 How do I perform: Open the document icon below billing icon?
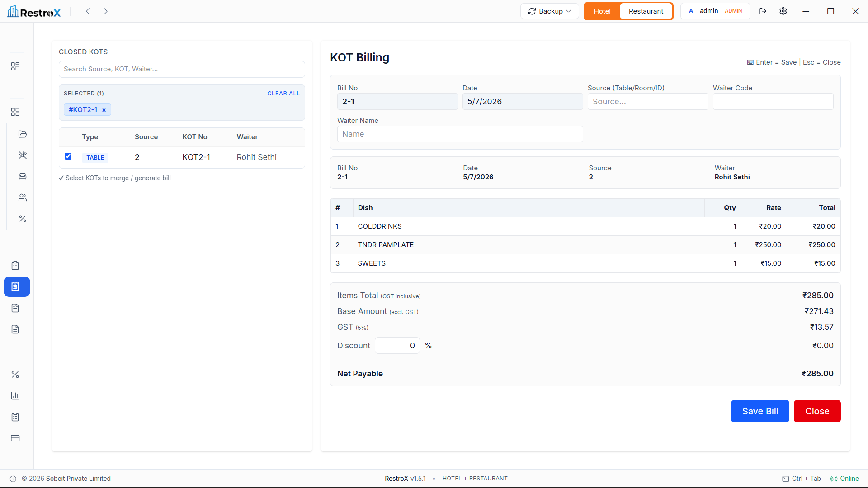click(15, 308)
